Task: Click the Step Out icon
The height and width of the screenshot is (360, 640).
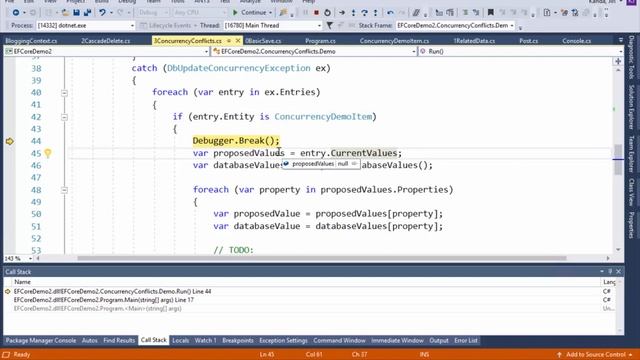Action: coord(376,13)
